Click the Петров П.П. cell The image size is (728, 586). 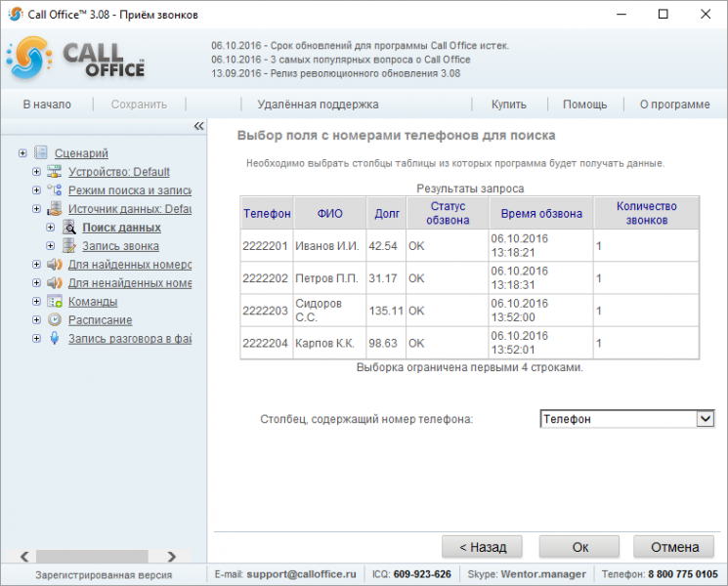329,278
